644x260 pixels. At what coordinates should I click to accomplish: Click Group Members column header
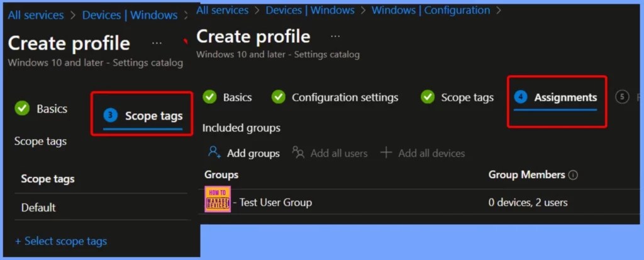point(527,175)
